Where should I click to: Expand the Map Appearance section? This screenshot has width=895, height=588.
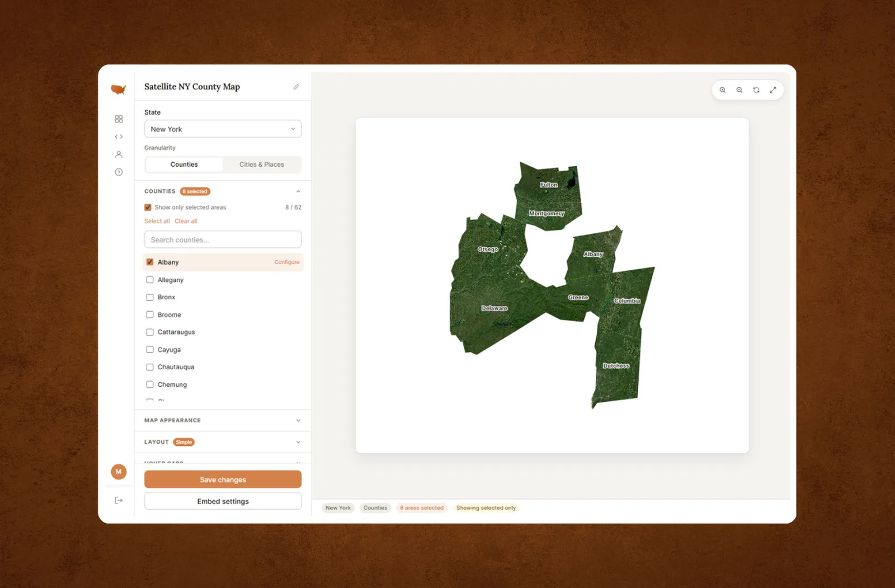(223, 420)
